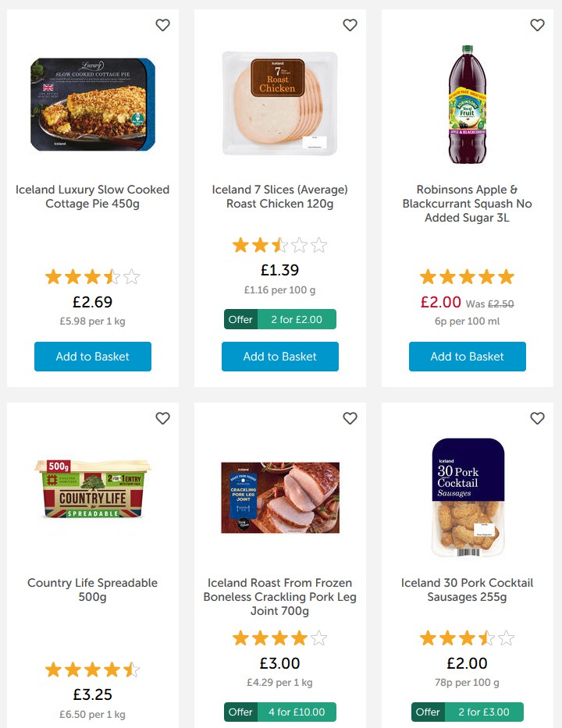This screenshot has width=562, height=728.
Task: Add Robinsons Squash to basket
Action: (x=468, y=357)
